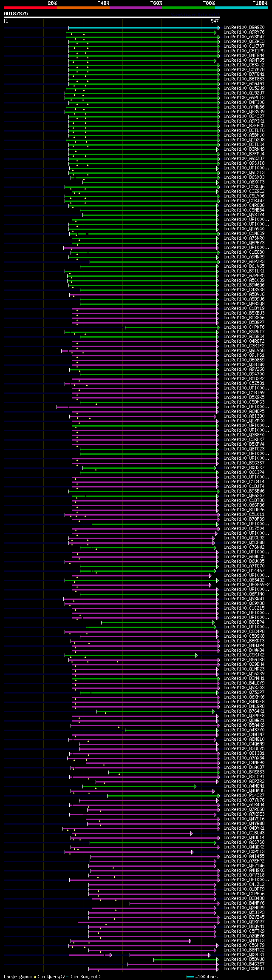Select the UniRef100_B9SEW6 label
The height and width of the screenshot is (980, 272).
click(x=244, y=491)
